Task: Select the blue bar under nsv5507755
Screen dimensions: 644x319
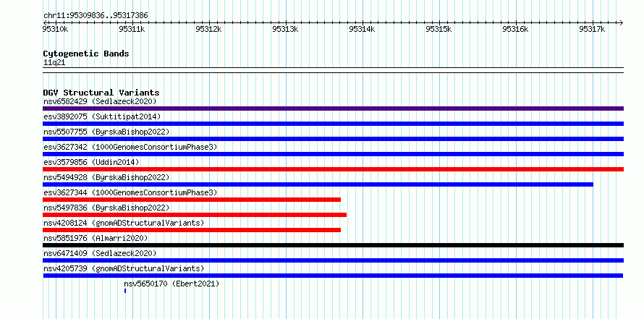Action: (x=333, y=139)
